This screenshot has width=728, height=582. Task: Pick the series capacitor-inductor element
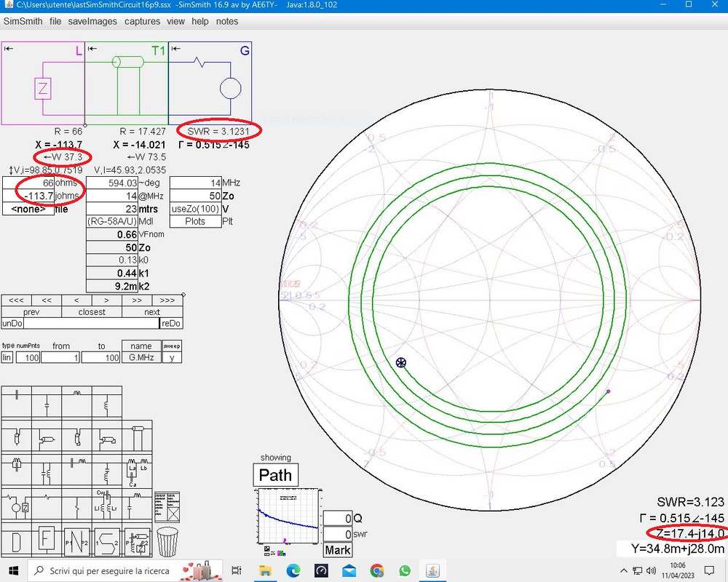point(76,471)
